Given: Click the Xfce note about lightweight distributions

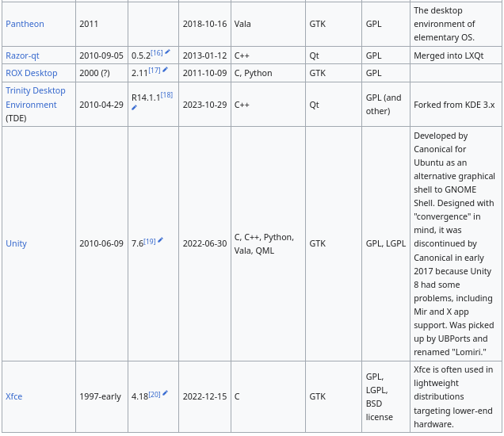Looking at the screenshot, I should (453, 396).
